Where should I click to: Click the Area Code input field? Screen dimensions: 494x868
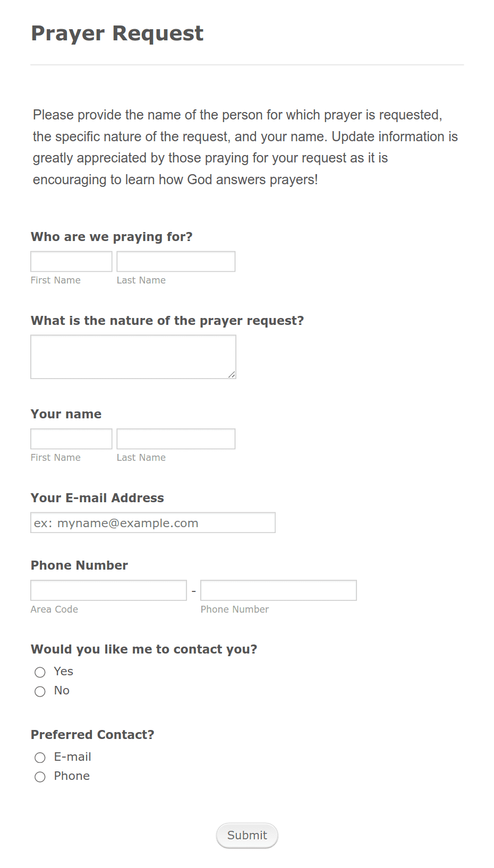pyautogui.click(x=108, y=590)
